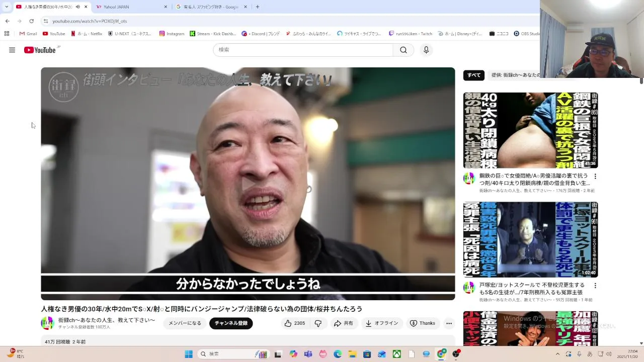Dislike the video with thumbs-down
This screenshot has height=362, width=644.
(x=318, y=323)
